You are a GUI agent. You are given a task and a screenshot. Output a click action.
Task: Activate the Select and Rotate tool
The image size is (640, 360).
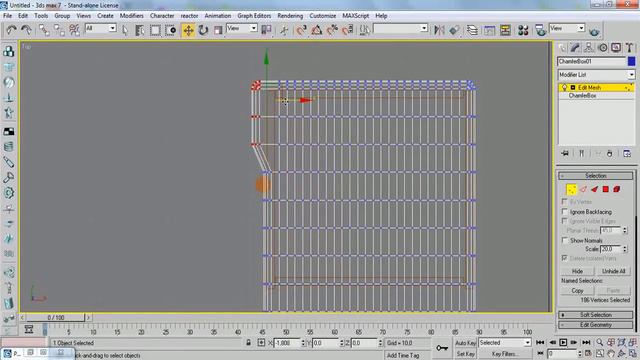click(x=203, y=30)
